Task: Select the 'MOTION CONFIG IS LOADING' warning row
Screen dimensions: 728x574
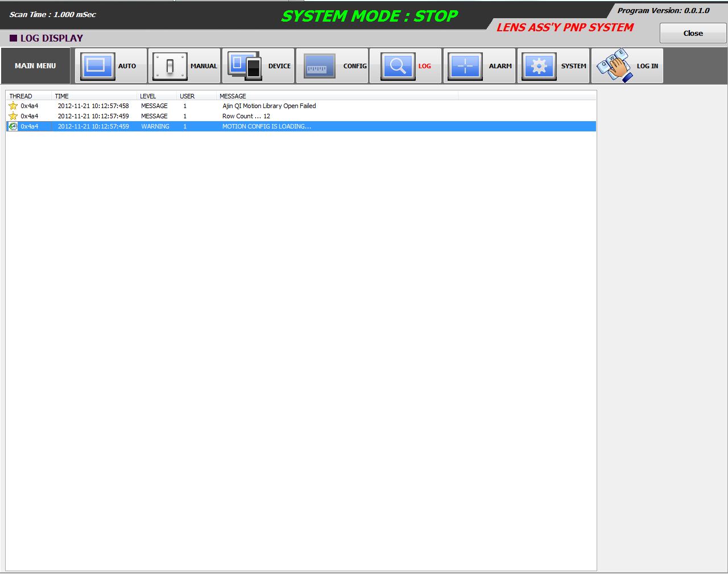Action: click(266, 126)
